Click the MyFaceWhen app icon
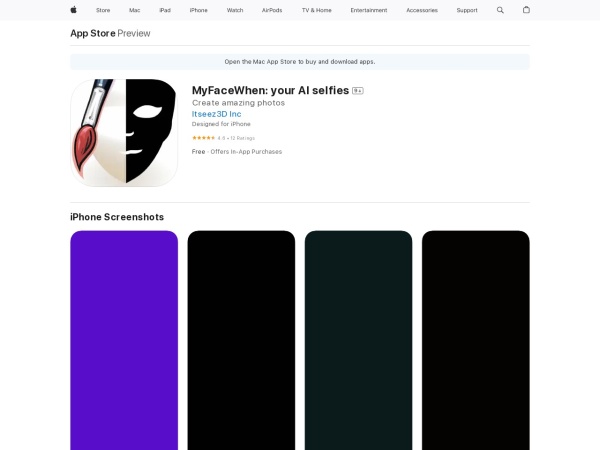 tap(124, 133)
